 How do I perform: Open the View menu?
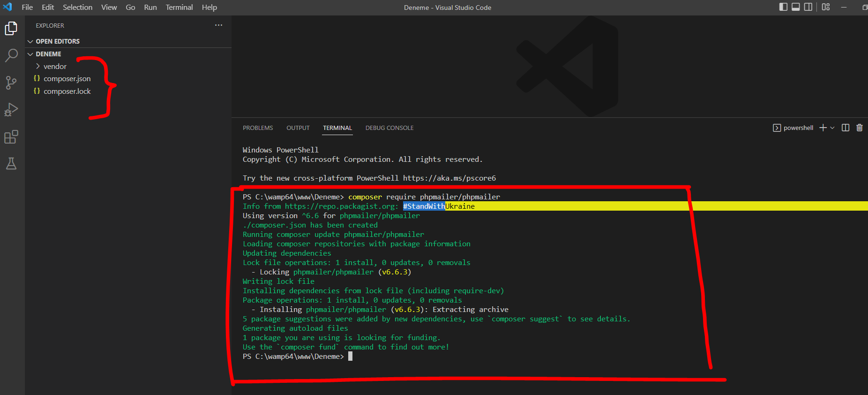[109, 8]
